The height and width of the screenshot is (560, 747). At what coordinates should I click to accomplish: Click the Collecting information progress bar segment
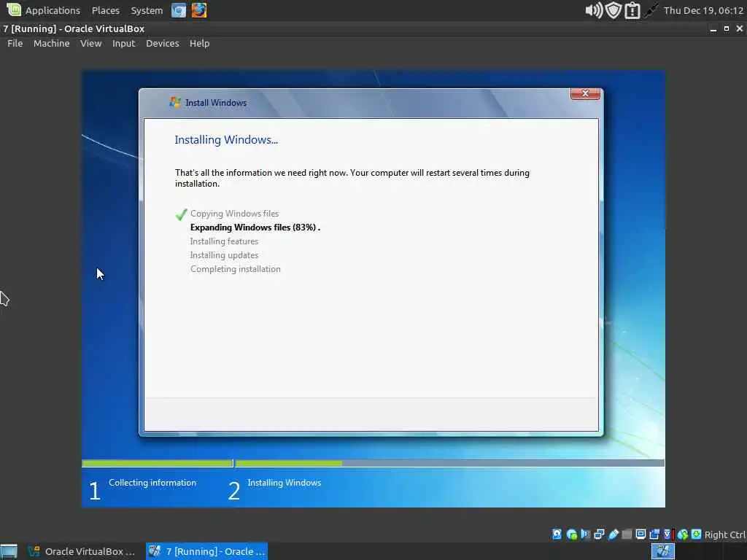pyautogui.click(x=158, y=463)
